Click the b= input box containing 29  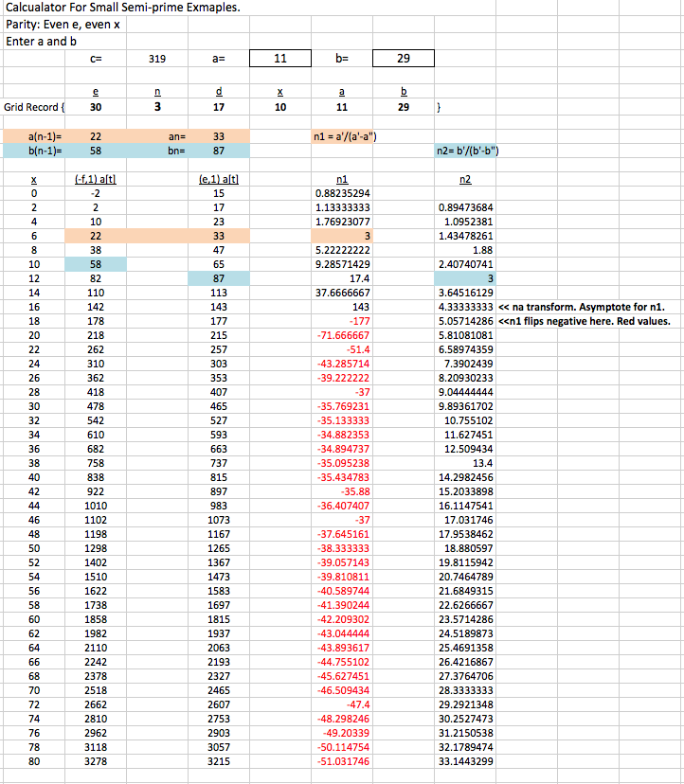404,59
